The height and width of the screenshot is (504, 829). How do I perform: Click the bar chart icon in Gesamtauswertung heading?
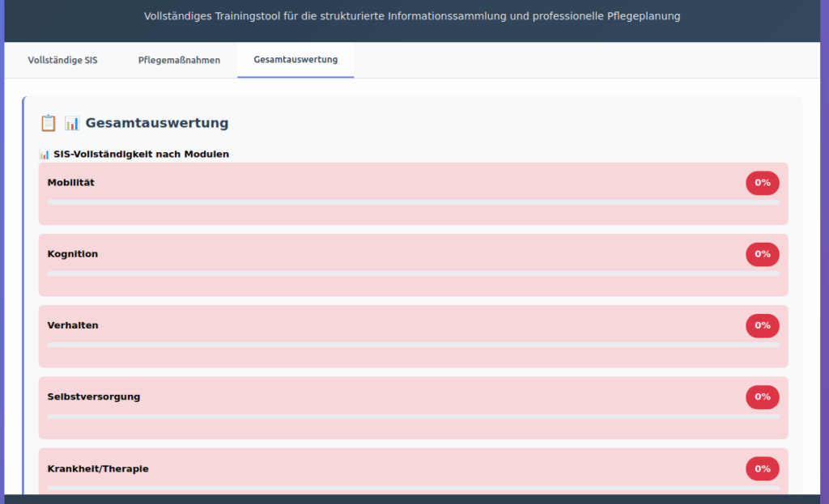pyautogui.click(x=72, y=123)
